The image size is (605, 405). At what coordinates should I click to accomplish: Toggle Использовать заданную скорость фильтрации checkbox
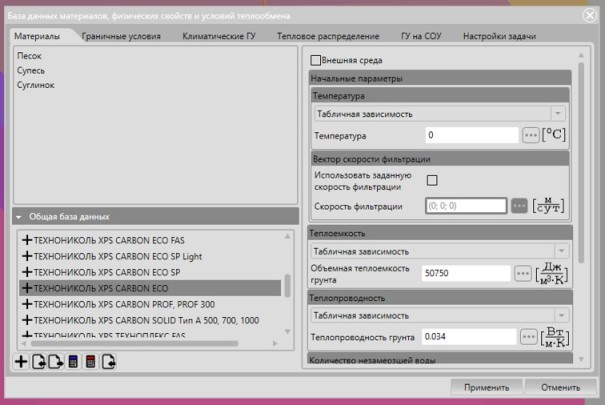pos(432,180)
